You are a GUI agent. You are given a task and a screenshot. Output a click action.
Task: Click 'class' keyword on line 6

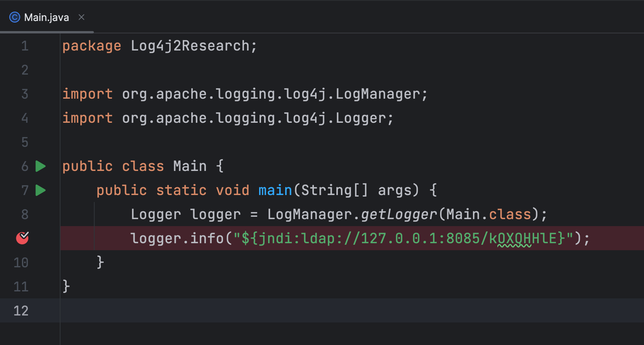tap(143, 166)
